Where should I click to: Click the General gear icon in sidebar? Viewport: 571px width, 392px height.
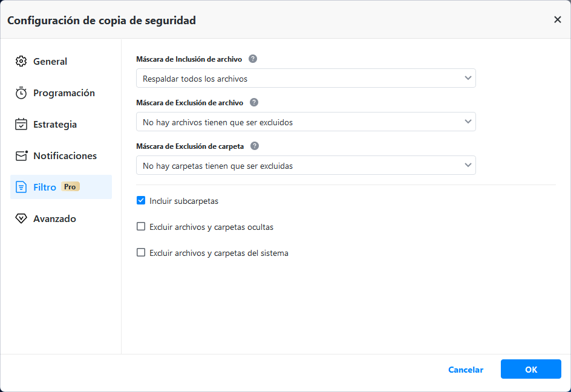[x=21, y=62]
